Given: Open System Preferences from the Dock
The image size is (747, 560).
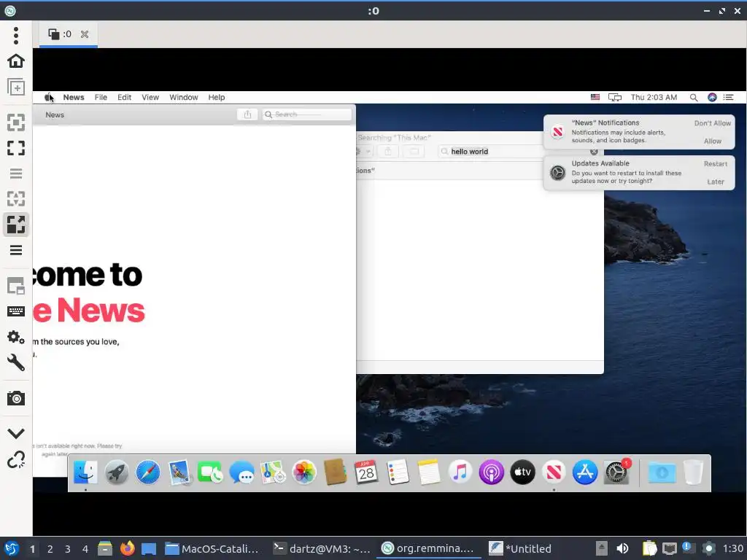Looking at the screenshot, I should click(616, 472).
